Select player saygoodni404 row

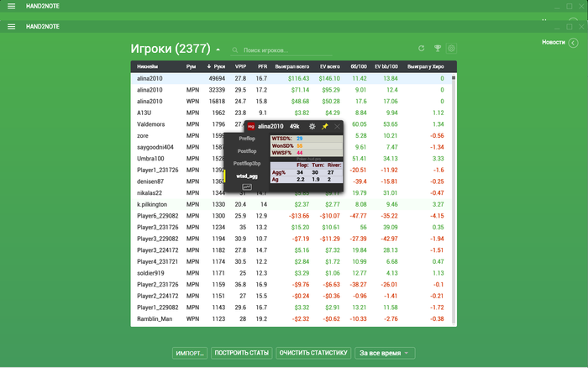291,147
